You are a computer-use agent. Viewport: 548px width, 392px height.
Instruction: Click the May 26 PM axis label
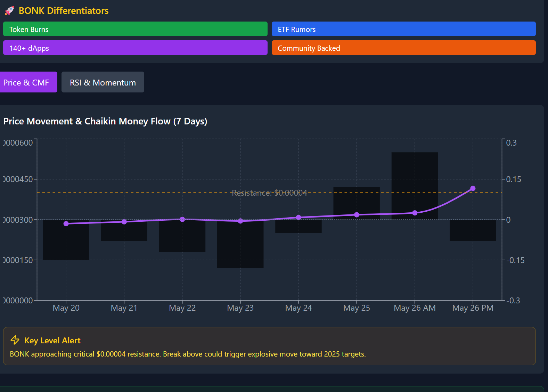pos(473,308)
